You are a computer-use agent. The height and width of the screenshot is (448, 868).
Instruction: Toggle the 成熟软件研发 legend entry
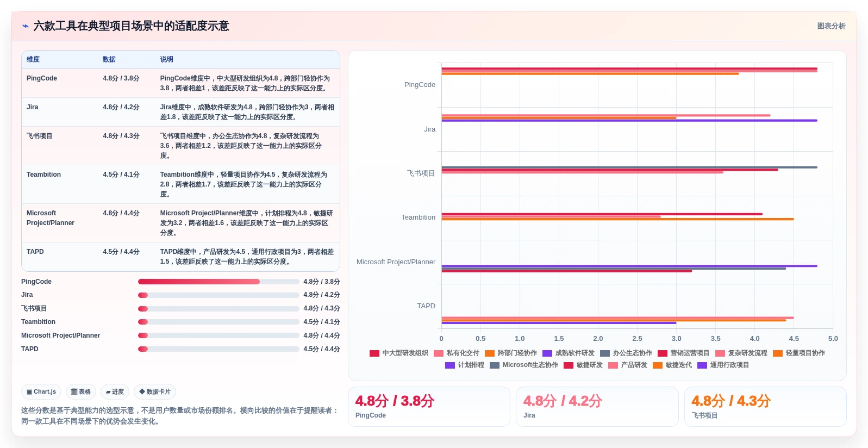569,353
